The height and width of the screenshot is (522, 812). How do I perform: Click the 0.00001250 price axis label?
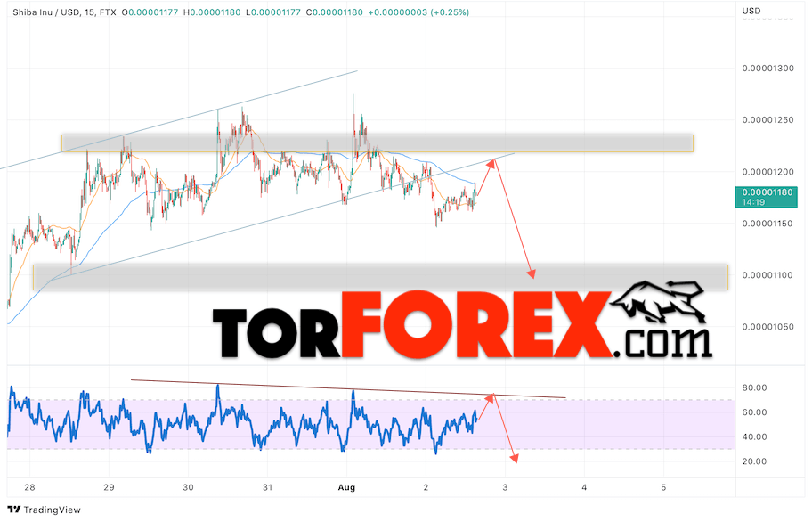[767, 120]
